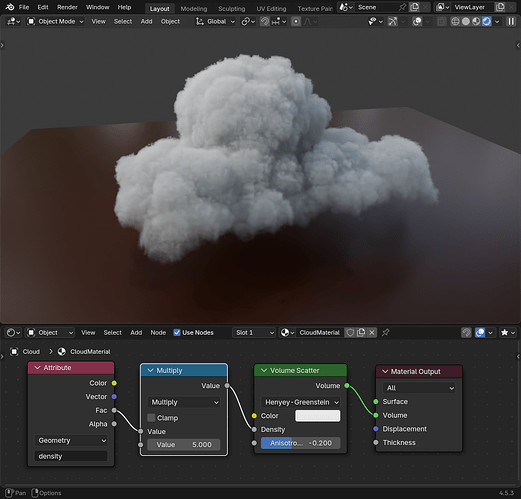The image size is (521, 499).
Task: Toggle X-ray mode in viewport
Action: 441,21
